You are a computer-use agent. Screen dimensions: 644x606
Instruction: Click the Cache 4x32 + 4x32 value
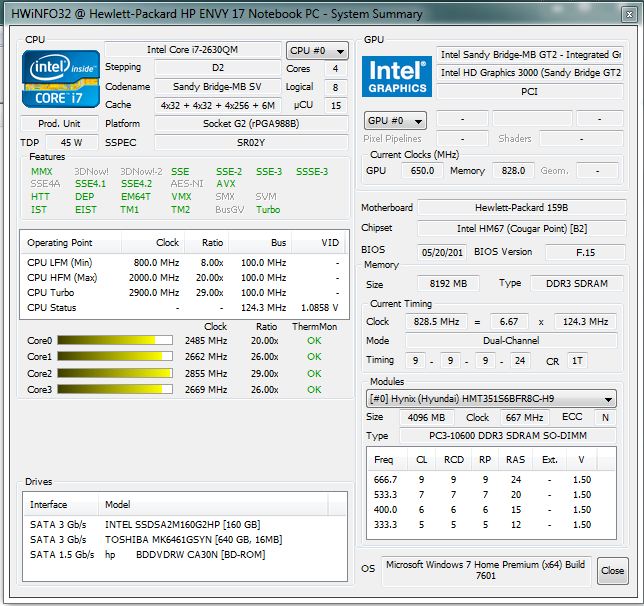[x=218, y=106]
